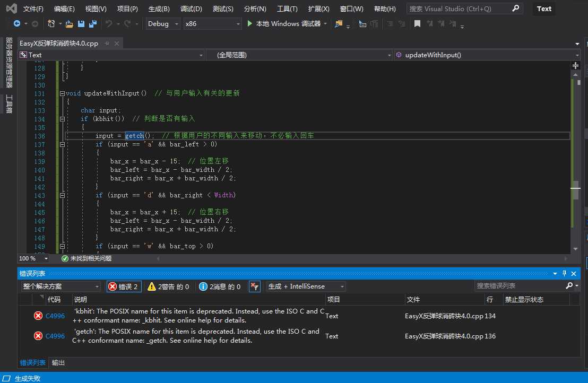Collapse the if input equals 'd' block

(62, 195)
